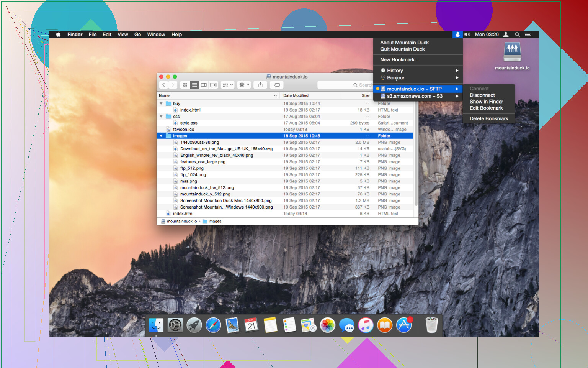Launch Safari from the Dock

213,325
